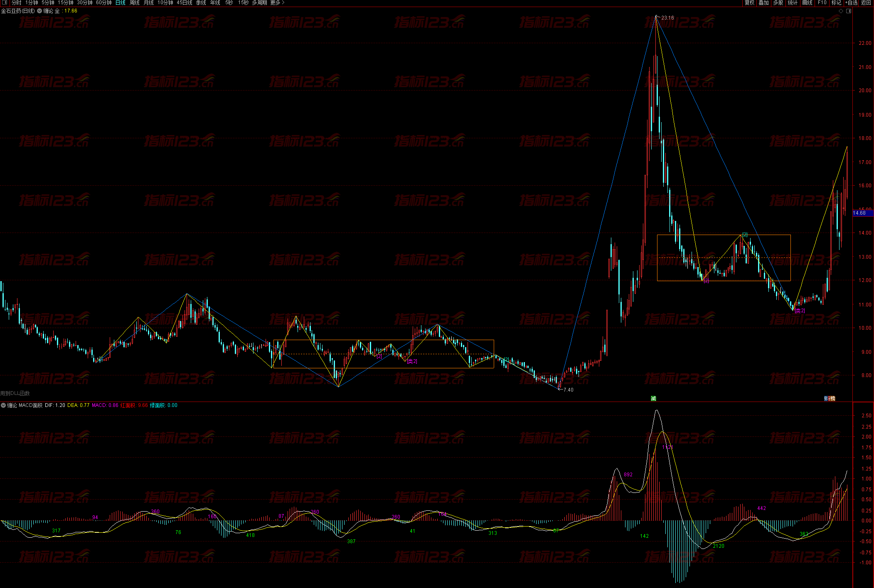Open the 更多 periods menu
Viewport: 874px width, 588px height.
pos(278,2)
